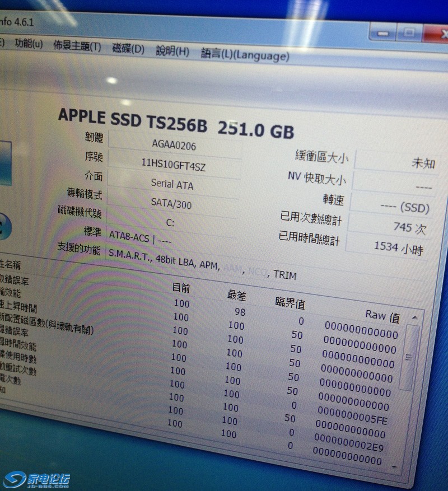Click the 標準 label
Image resolution: width=448 pixels, height=491 pixels.
(x=92, y=232)
